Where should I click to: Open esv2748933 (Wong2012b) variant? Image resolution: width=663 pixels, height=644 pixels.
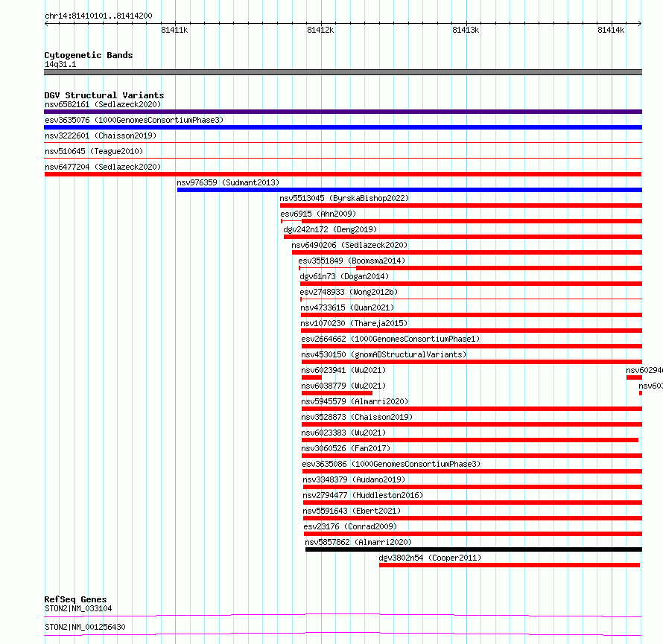[349, 292]
